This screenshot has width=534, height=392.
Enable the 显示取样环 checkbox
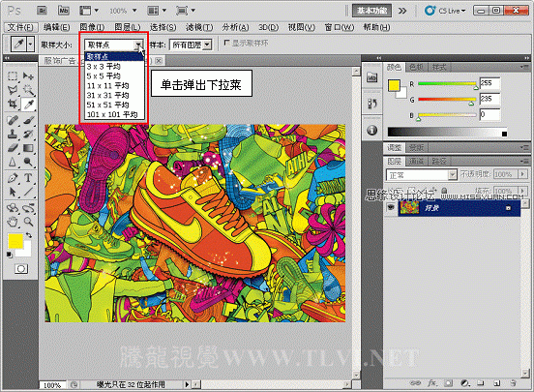point(226,43)
